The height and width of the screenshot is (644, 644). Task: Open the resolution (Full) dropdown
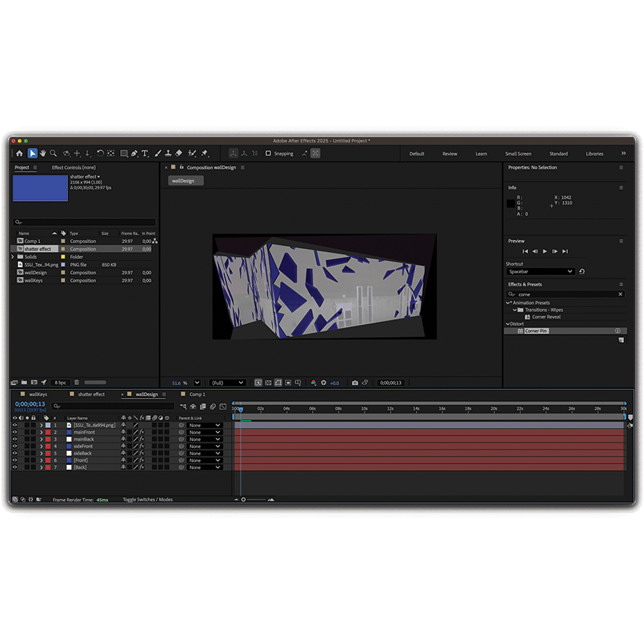tap(228, 383)
